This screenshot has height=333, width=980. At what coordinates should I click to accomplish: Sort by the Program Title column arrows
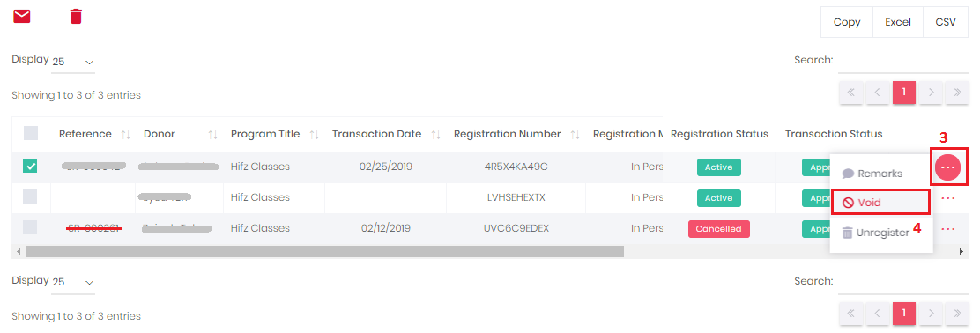(315, 134)
